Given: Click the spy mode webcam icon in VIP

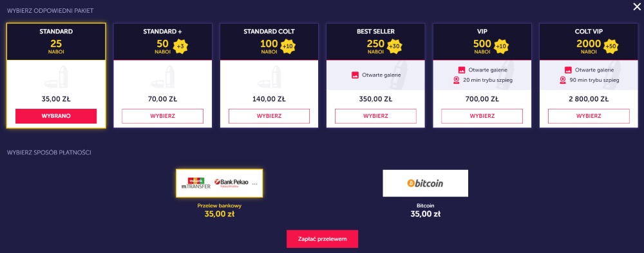Looking at the screenshot, I should [457, 80].
